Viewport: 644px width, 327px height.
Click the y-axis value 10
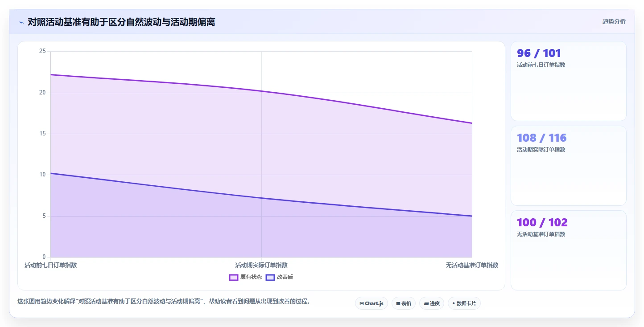click(42, 175)
